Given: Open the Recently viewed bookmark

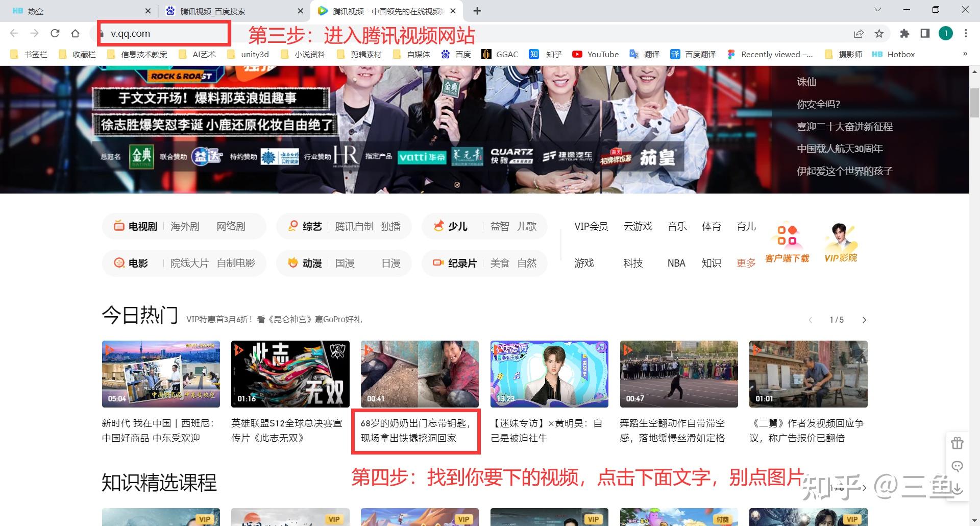Looking at the screenshot, I should [x=770, y=54].
